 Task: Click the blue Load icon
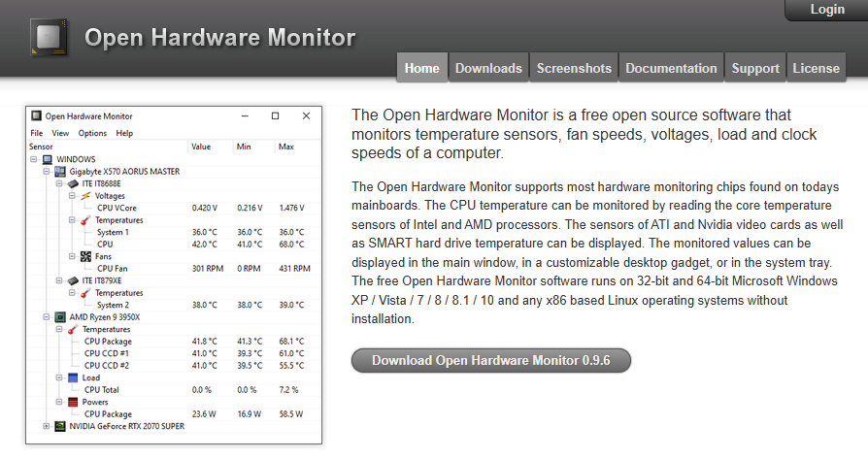(x=73, y=377)
